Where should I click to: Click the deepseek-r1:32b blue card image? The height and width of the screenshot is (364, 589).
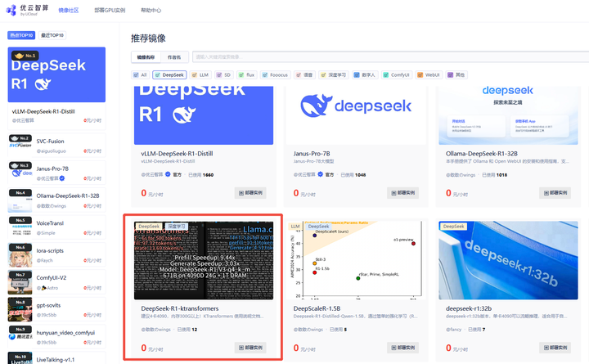click(508, 260)
